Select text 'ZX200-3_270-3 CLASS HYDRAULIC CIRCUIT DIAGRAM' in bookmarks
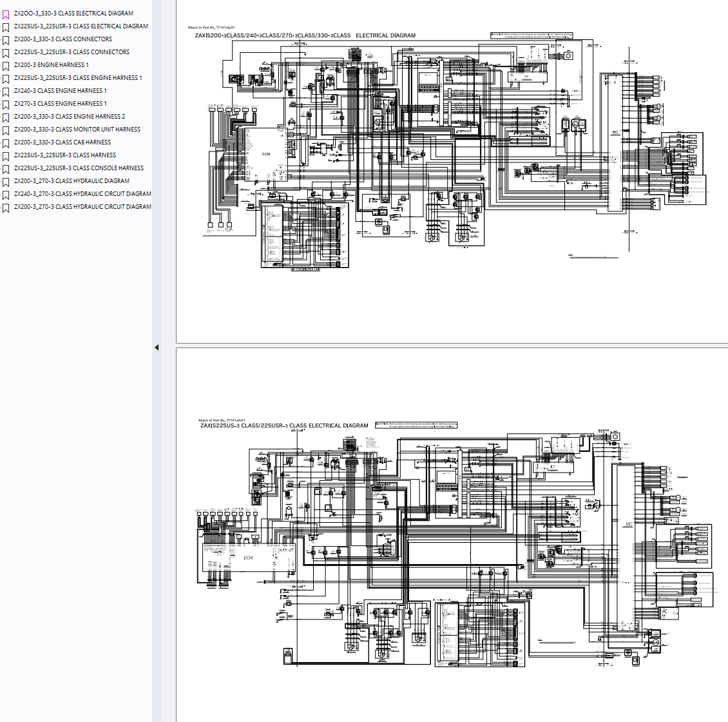This screenshot has width=728, height=722. [82, 207]
